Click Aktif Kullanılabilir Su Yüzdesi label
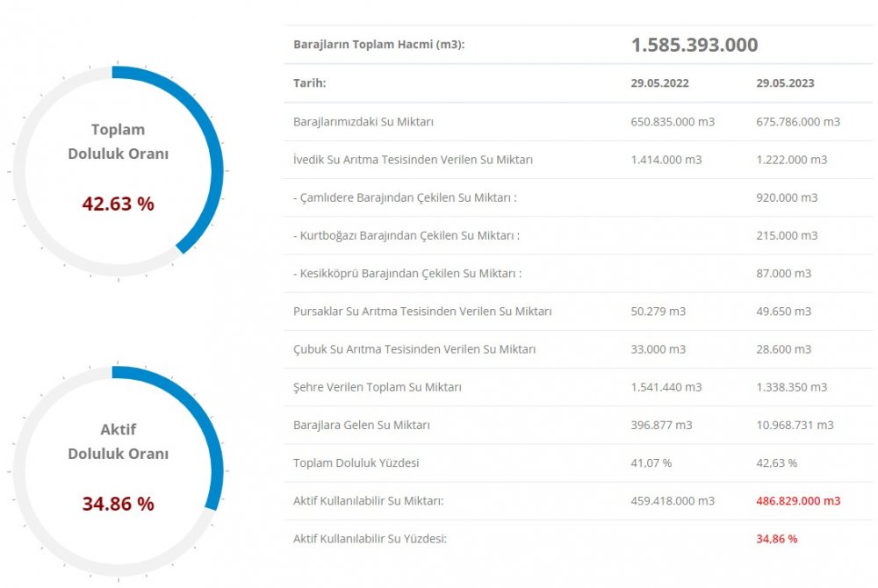Image resolution: width=878 pixels, height=588 pixels. click(370, 539)
